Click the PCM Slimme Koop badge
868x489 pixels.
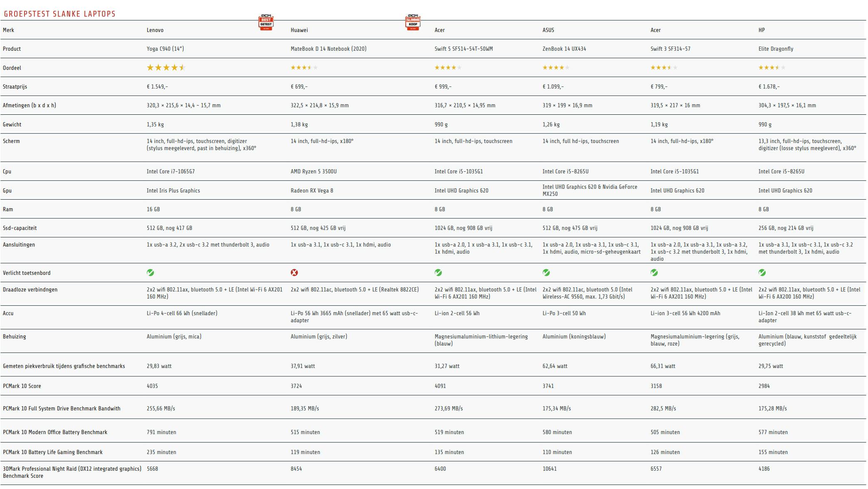pos(413,22)
